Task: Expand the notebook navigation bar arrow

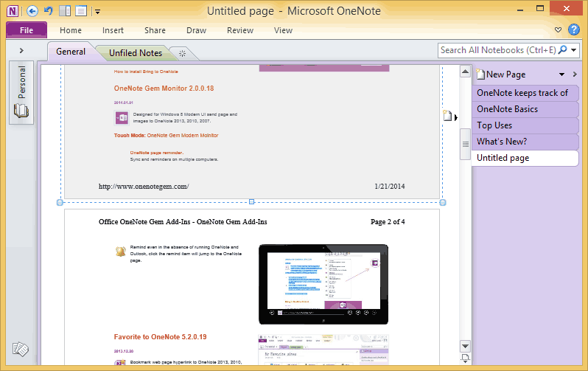Action: click(21, 50)
